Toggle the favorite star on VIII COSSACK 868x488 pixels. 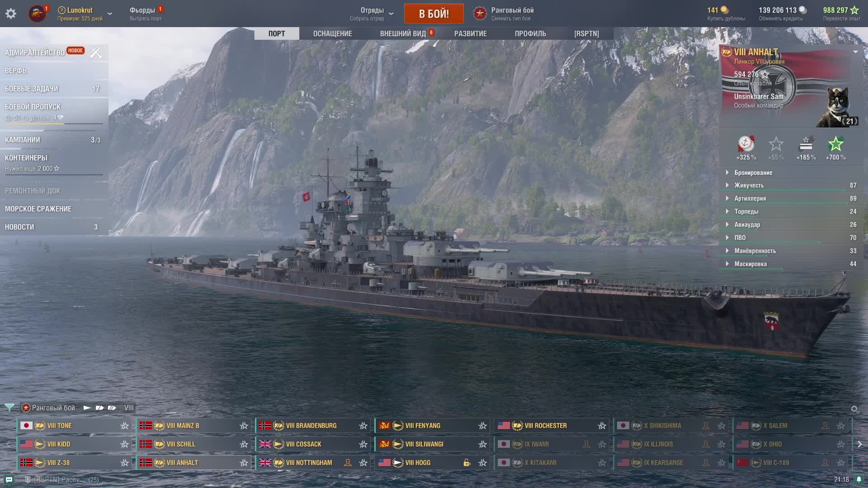pyautogui.click(x=363, y=444)
